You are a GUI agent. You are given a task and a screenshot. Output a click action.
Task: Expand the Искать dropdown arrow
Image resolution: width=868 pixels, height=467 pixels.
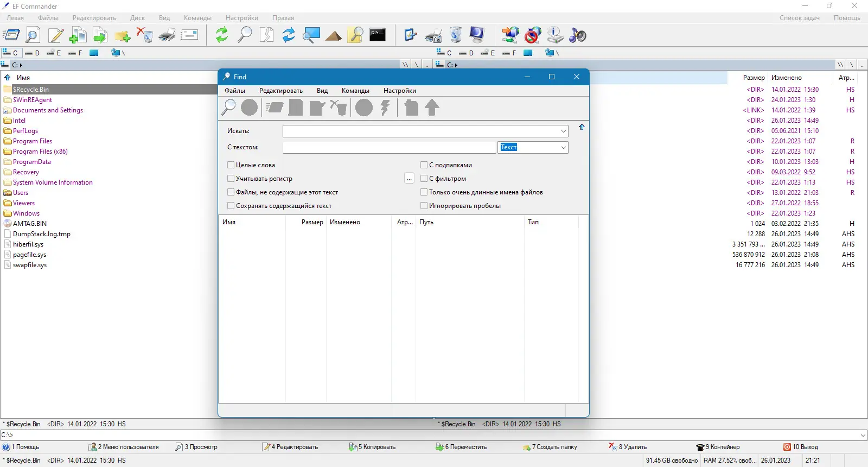coord(563,131)
